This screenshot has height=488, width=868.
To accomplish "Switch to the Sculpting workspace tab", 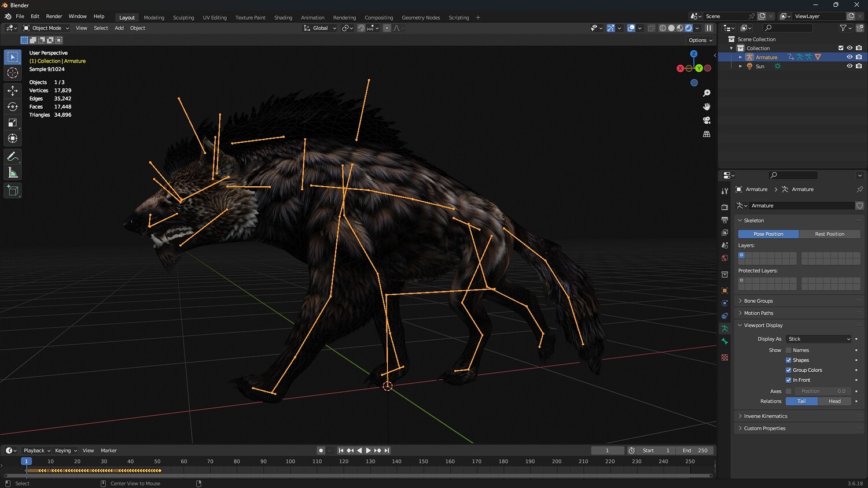I will click(x=183, y=17).
